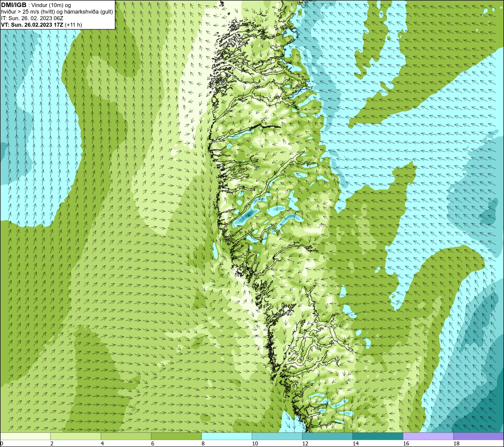Image resolution: width=504 pixels, height=447 pixels.
Task: Click the scale label '8'
Action: (x=203, y=444)
